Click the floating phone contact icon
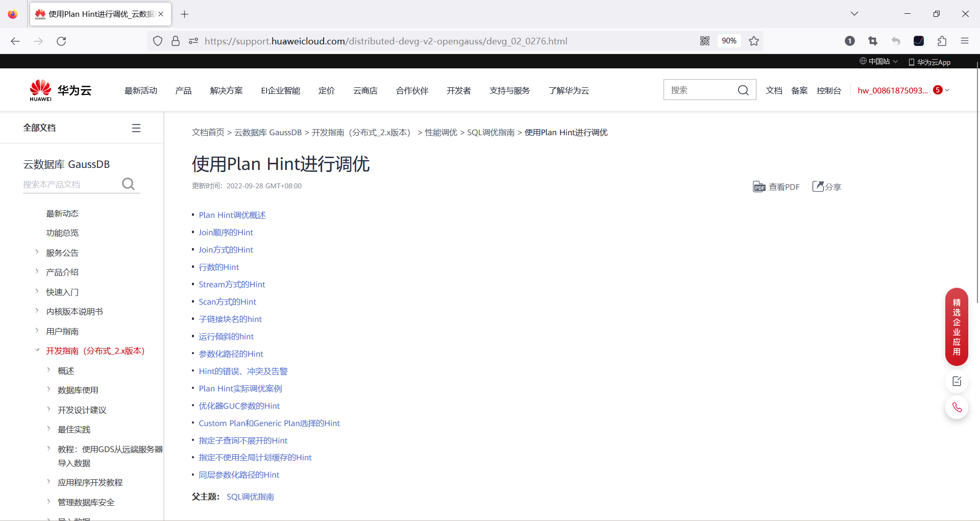This screenshot has width=980, height=521. pyautogui.click(x=957, y=407)
